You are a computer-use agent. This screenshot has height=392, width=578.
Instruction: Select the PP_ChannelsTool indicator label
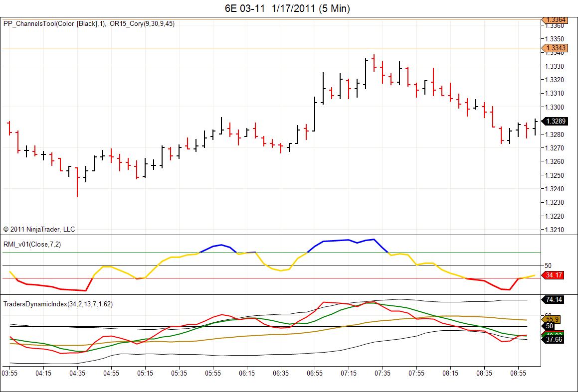click(x=54, y=23)
